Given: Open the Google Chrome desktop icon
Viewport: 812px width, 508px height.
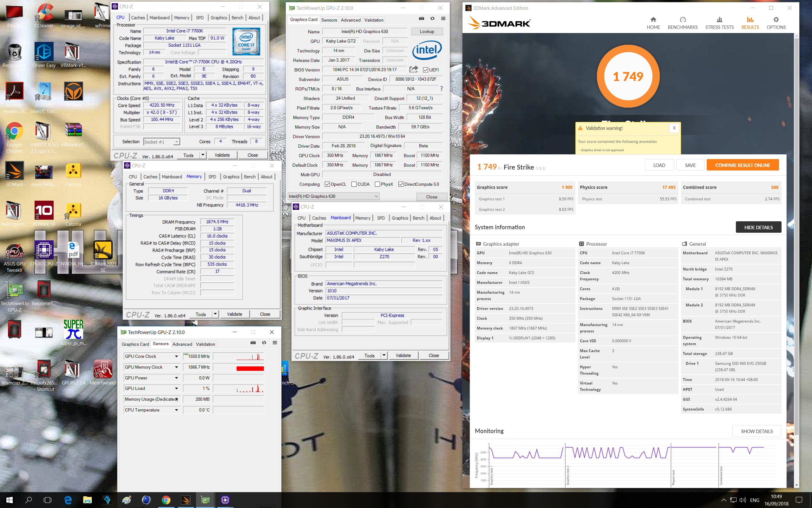Looking at the screenshot, I should (14, 138).
